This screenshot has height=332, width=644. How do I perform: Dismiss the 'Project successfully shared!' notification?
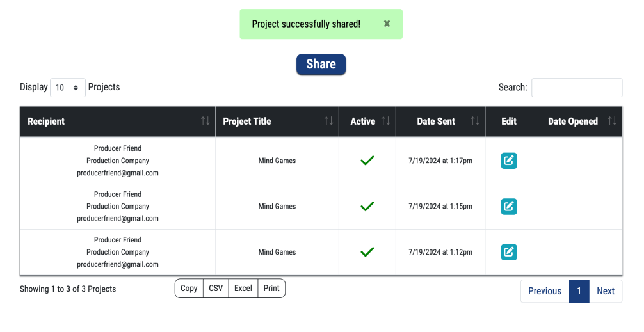click(387, 24)
